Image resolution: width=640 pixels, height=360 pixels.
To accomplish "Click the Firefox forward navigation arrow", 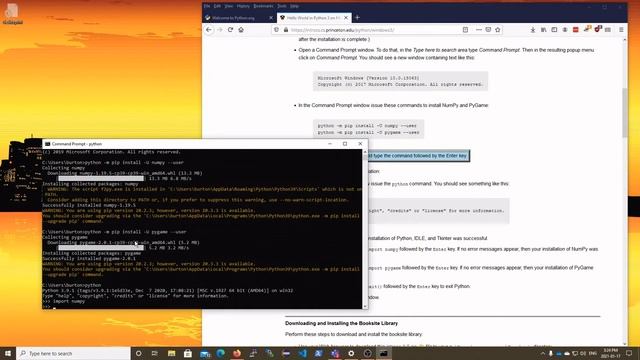I will click(x=220, y=30).
